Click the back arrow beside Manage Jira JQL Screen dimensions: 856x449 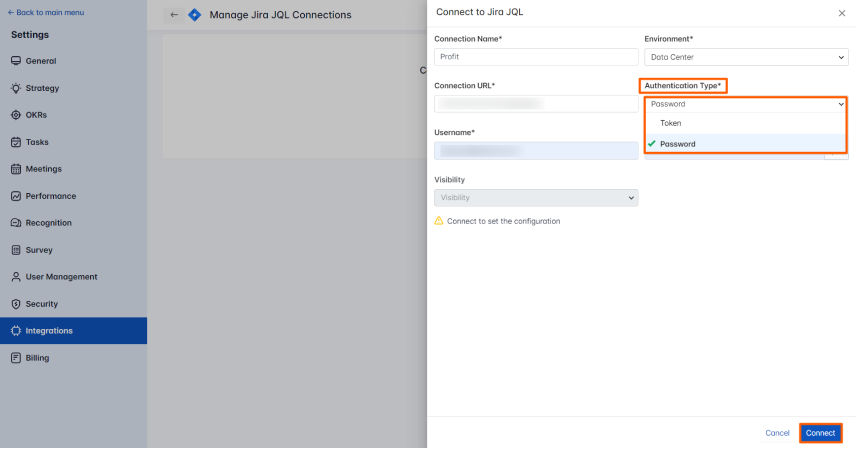(x=174, y=15)
